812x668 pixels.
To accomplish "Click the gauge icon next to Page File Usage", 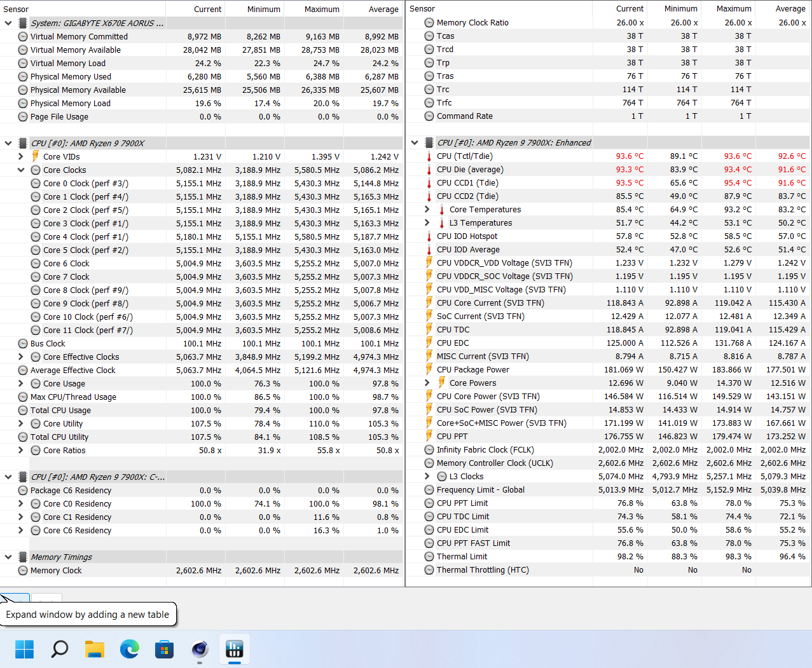I will tap(23, 116).
